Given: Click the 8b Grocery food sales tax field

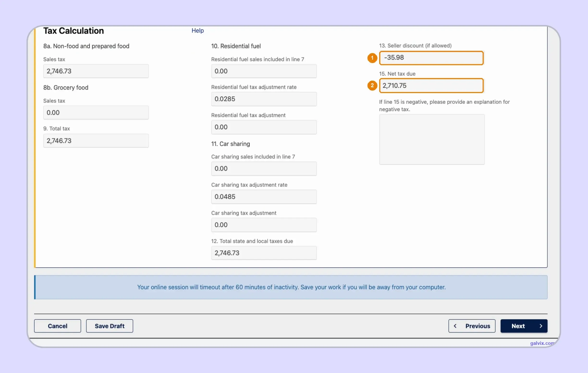Looking at the screenshot, I should click(x=96, y=113).
